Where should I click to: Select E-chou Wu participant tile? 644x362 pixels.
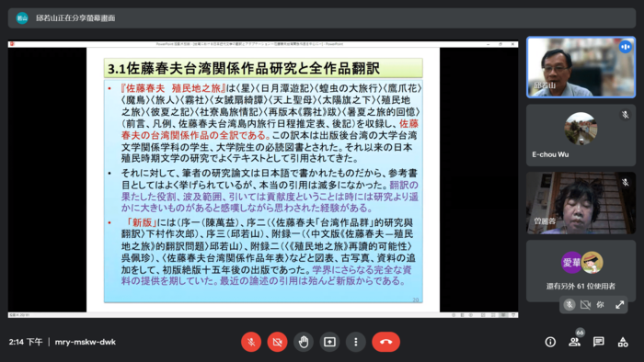coord(581,135)
